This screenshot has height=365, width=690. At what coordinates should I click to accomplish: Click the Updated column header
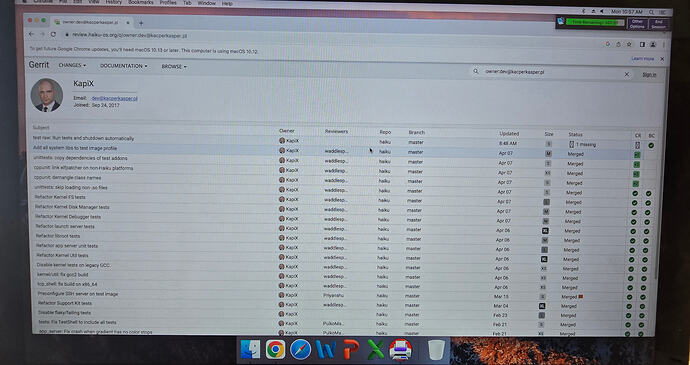coord(509,133)
